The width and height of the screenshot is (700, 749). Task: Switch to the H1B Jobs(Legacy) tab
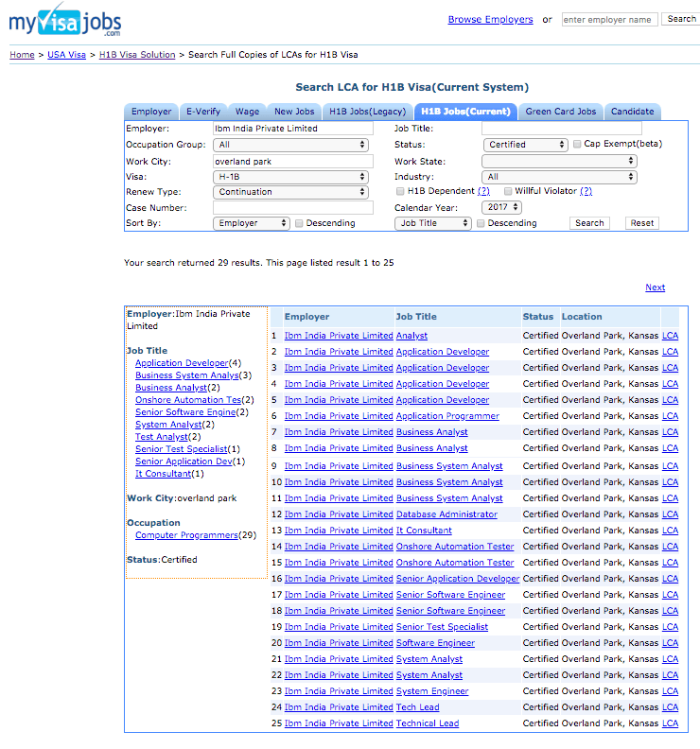[x=367, y=112]
